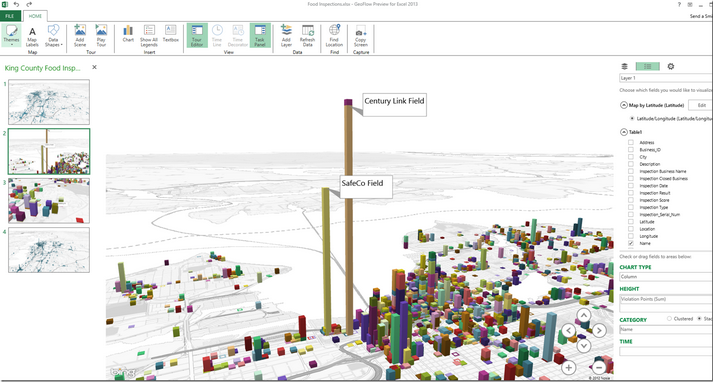Check the Business_ID field
This screenshot has width=713, height=382.
tap(631, 150)
